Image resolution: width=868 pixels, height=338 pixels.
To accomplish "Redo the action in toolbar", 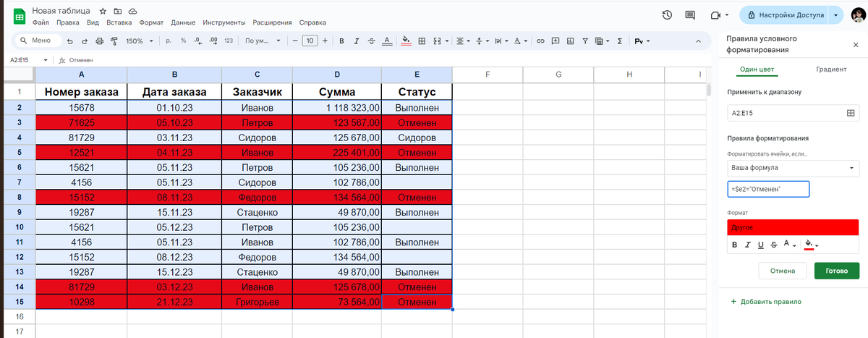I will (85, 41).
